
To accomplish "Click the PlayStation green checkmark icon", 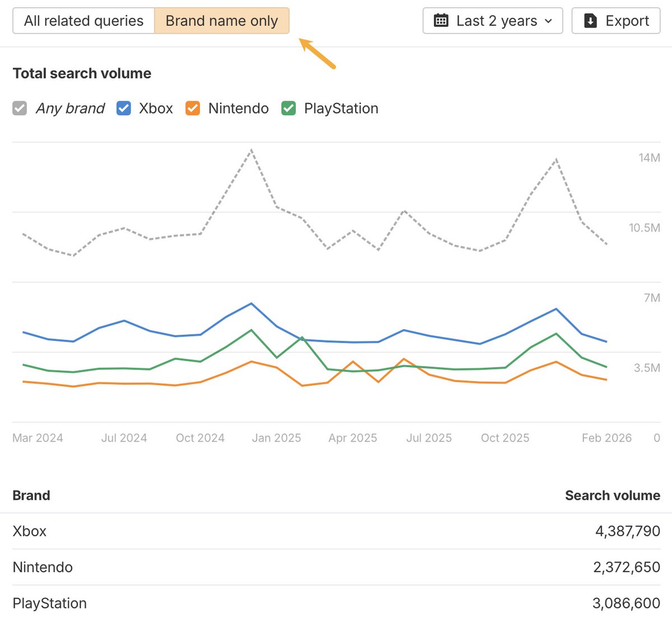I will click(288, 108).
